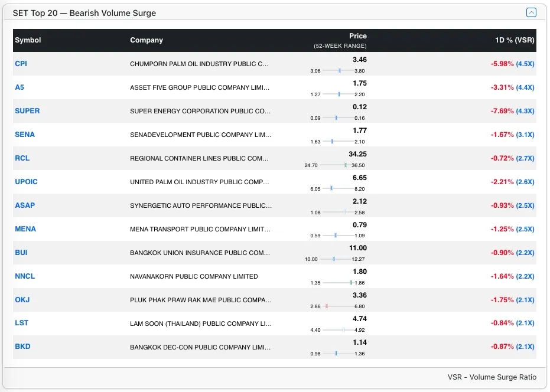
Task: Click OKJ's 52-week range bar
Action: (x=338, y=306)
